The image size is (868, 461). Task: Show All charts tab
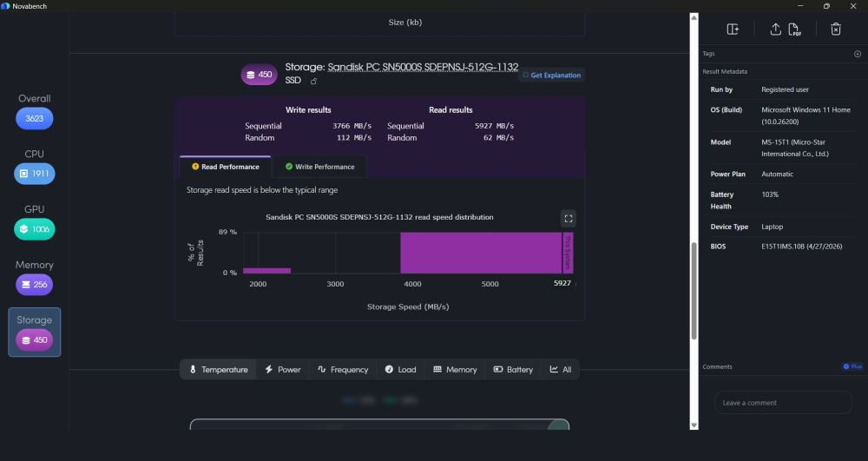pyautogui.click(x=560, y=369)
